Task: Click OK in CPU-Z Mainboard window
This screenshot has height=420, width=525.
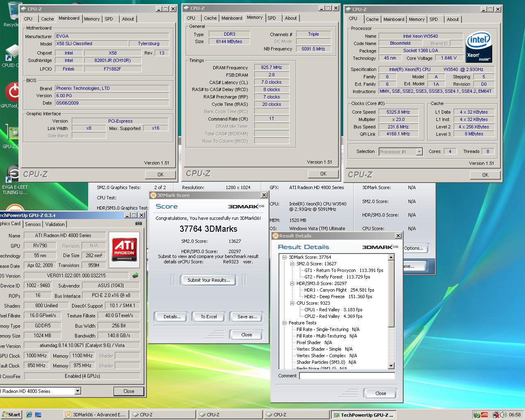Action: [160, 175]
